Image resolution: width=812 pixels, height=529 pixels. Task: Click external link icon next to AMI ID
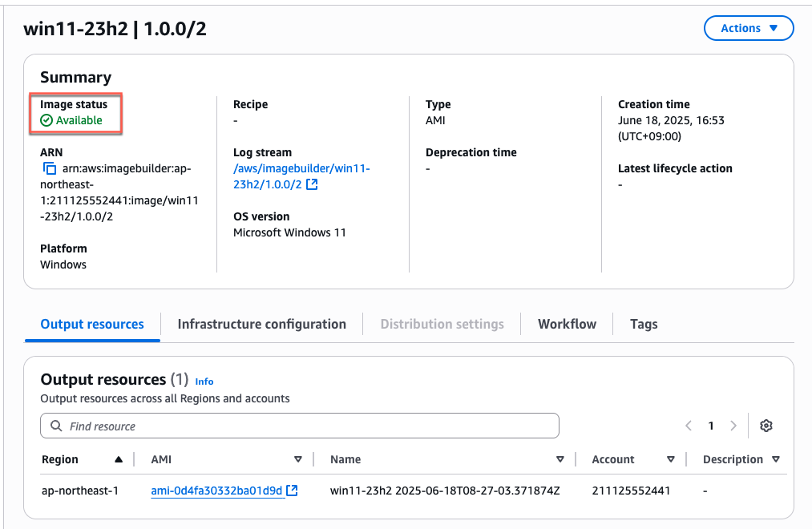pyautogui.click(x=293, y=491)
